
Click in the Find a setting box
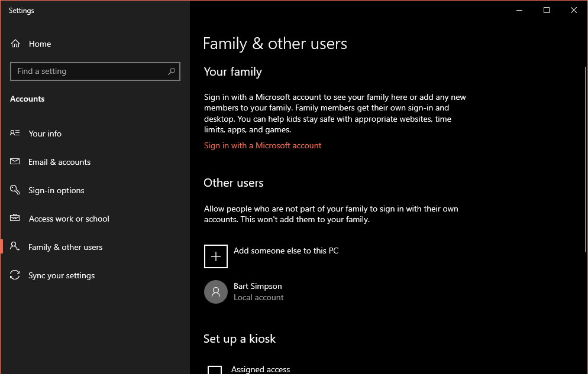point(95,71)
